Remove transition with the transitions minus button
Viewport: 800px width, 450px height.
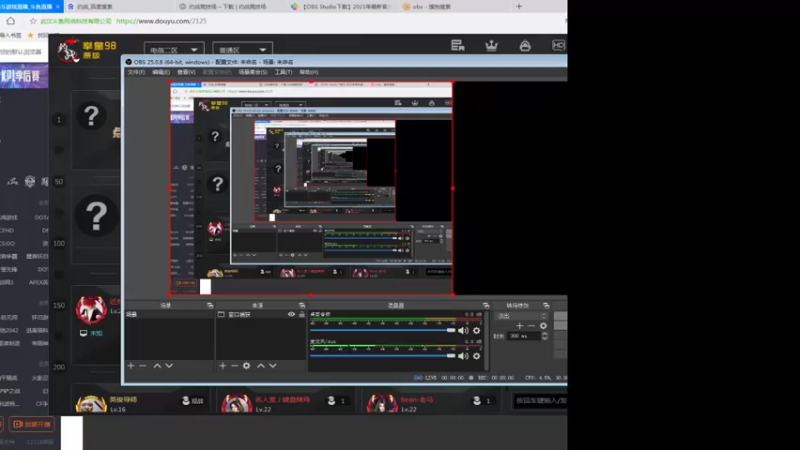531,326
